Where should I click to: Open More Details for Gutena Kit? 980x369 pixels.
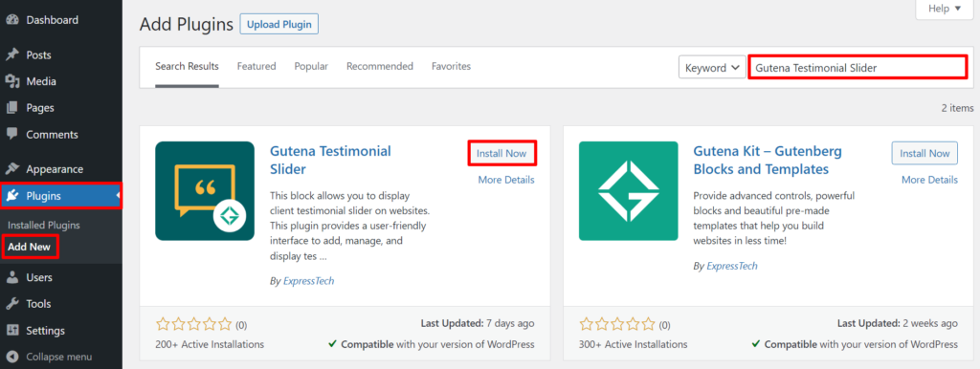tap(929, 180)
